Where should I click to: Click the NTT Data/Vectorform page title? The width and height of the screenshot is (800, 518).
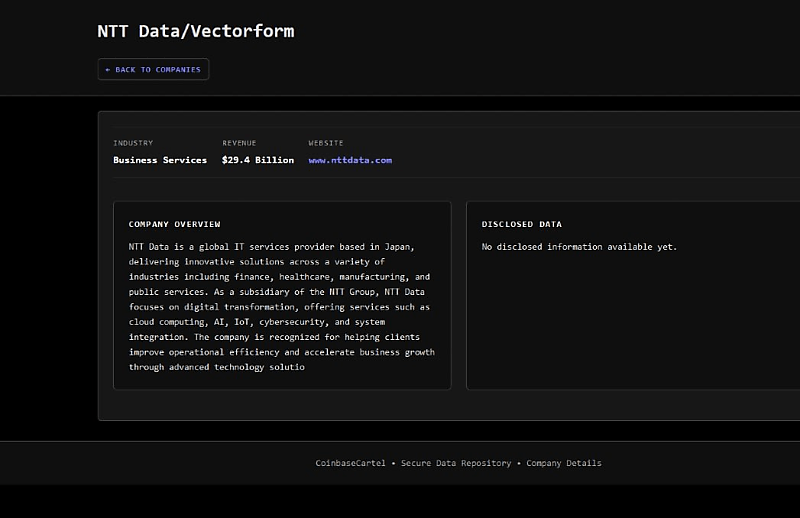coord(195,31)
